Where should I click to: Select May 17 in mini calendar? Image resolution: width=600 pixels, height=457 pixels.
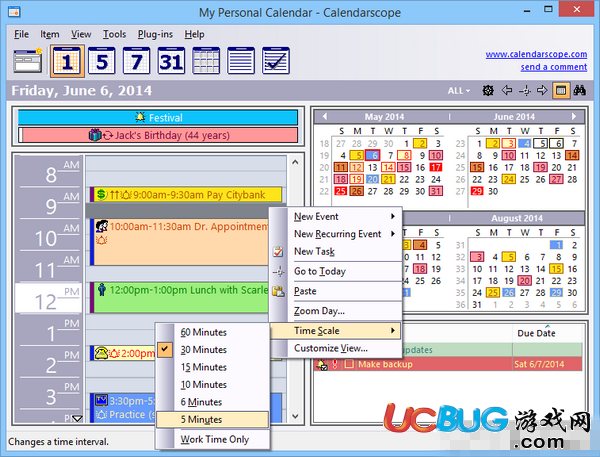(435, 167)
